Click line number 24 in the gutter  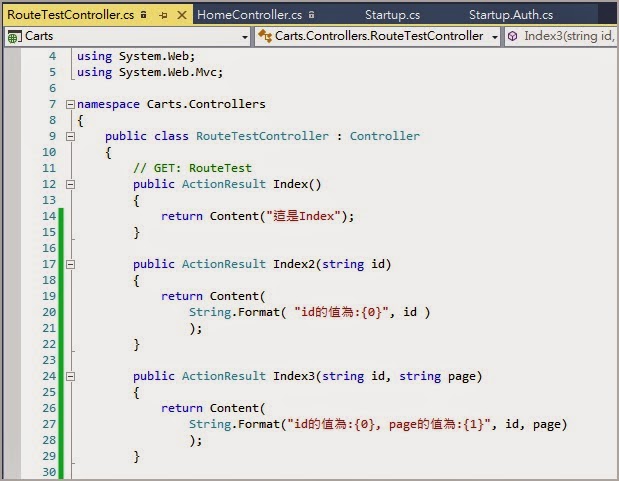tap(49, 376)
